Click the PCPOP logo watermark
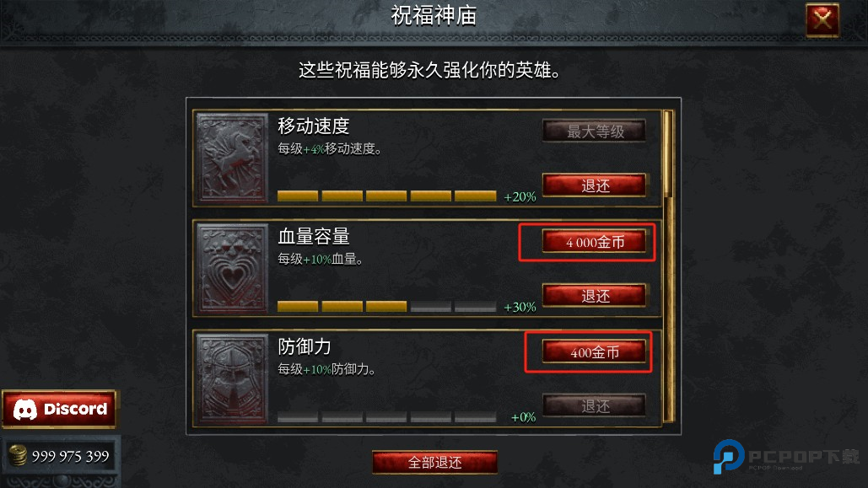Viewport: 868px width, 488px height. tap(786, 457)
